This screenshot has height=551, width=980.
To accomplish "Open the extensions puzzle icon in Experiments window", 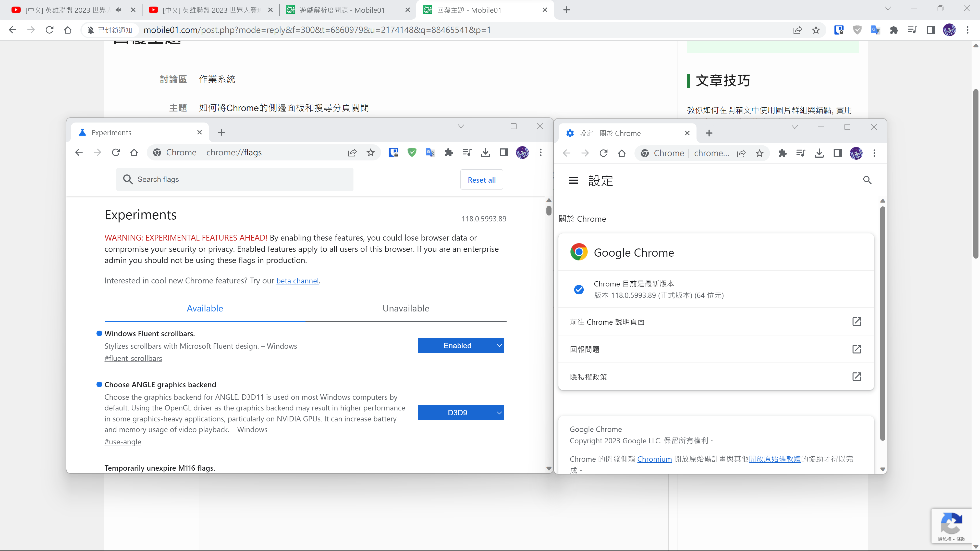I will tap(449, 153).
